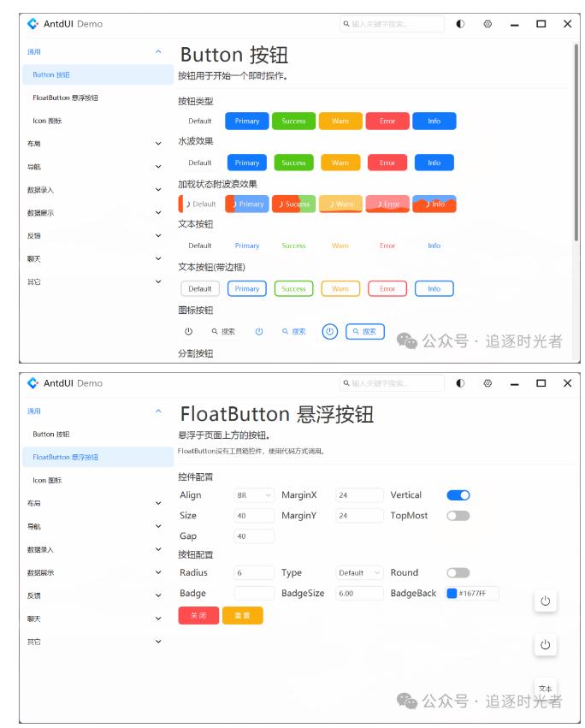Click the blue borderless power icon button
The width and height of the screenshot is (585, 728).
point(259,332)
